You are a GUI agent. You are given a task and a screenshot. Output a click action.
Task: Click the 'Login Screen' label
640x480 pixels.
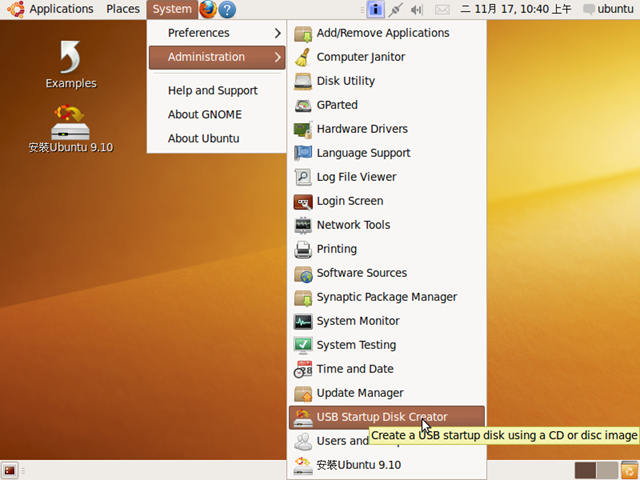click(x=350, y=201)
